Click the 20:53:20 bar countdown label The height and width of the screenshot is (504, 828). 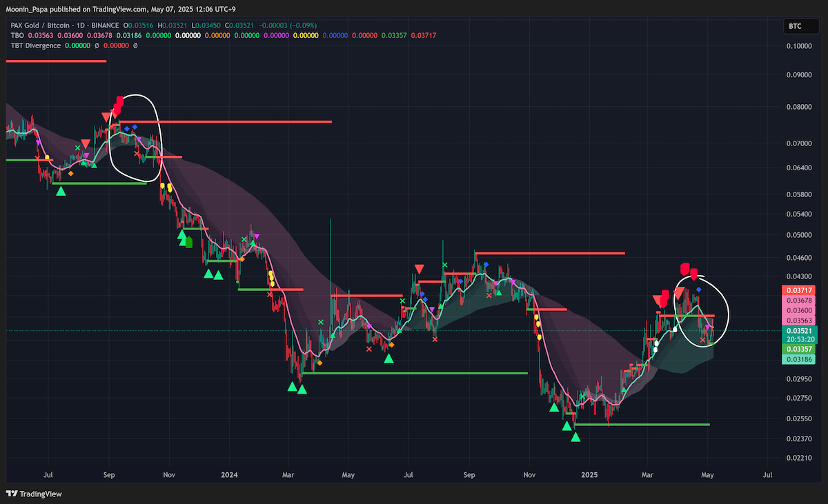click(800, 339)
